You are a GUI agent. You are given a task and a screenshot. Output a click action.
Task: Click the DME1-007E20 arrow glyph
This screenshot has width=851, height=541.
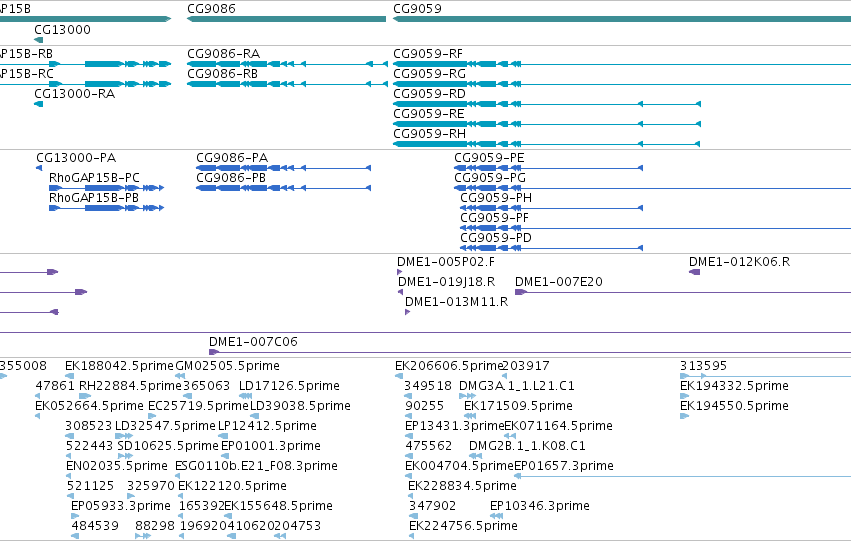point(520,292)
